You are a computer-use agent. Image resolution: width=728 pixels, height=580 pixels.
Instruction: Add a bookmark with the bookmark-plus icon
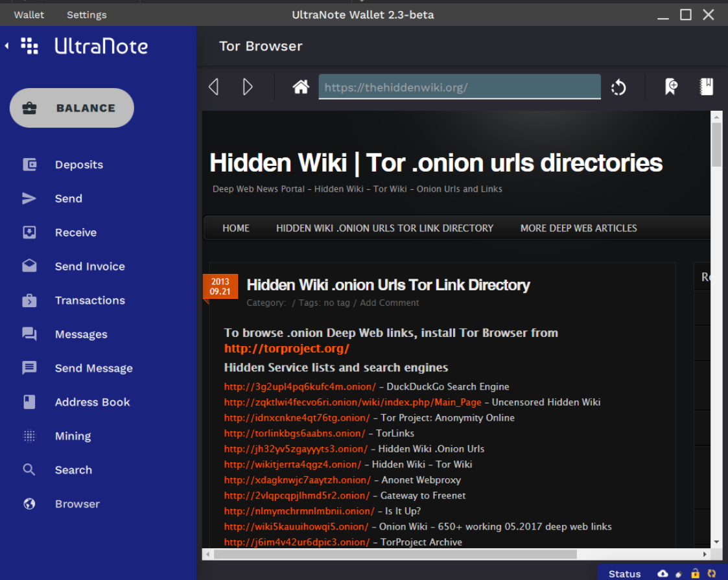(671, 87)
